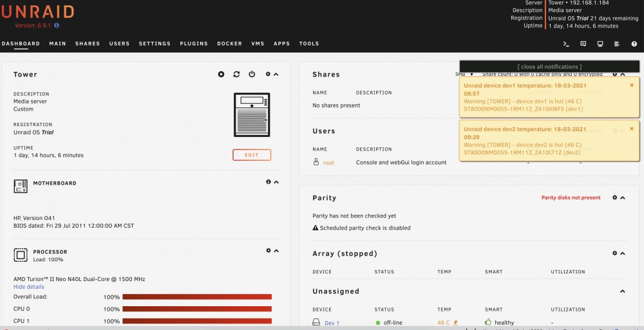Open the Main tab

coord(57,44)
